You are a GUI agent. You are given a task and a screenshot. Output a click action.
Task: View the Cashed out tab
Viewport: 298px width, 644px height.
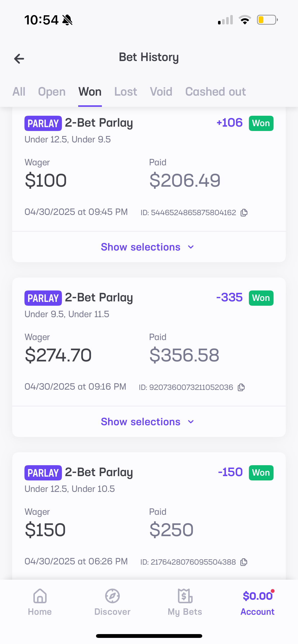[x=215, y=92]
